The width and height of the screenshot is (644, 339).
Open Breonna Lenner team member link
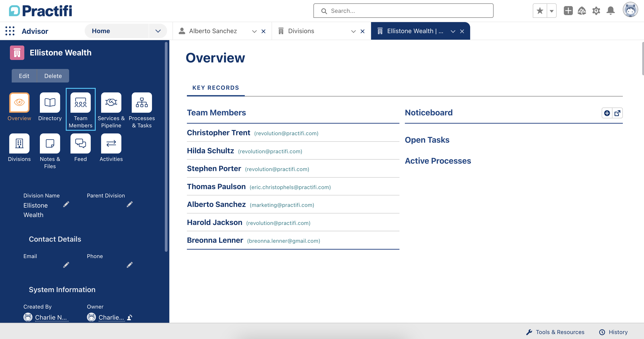215,240
